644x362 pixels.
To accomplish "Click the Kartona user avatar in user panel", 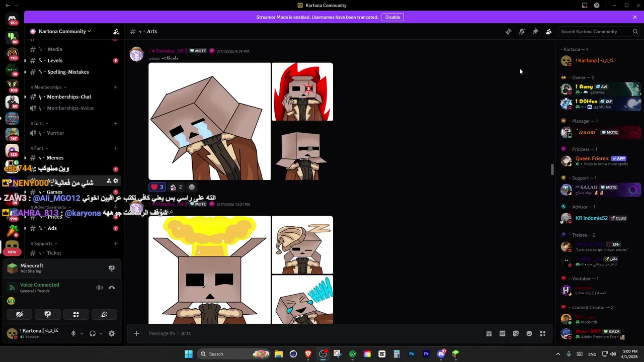I will pos(12,333).
